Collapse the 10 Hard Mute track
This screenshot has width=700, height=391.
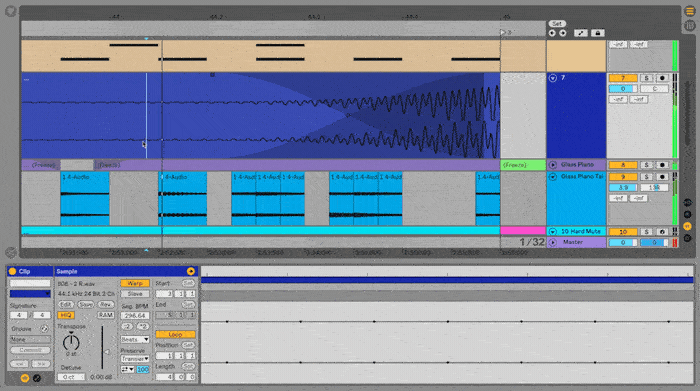pyautogui.click(x=553, y=232)
